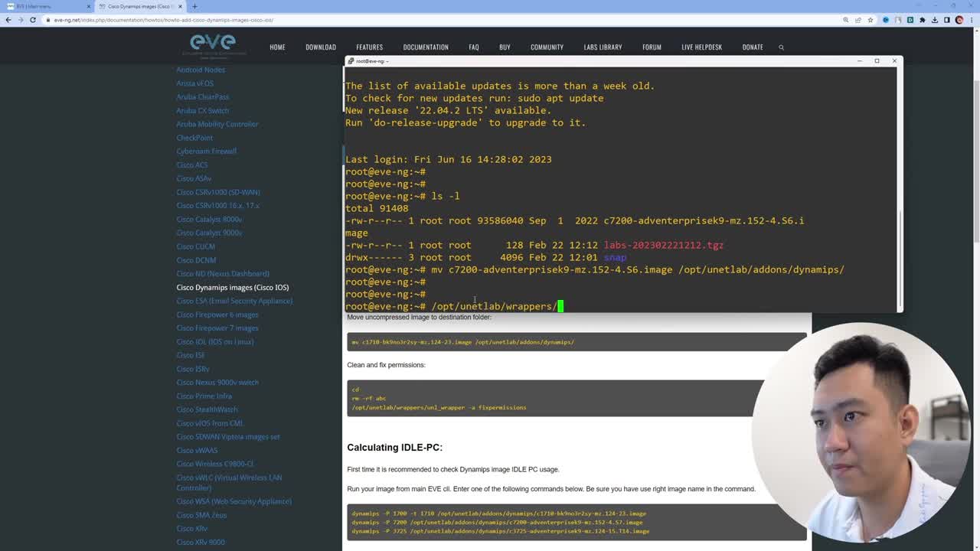Image resolution: width=980 pixels, height=551 pixels.
Task: Open Cisco IOL (IOS on Linux) link
Action: pyautogui.click(x=215, y=342)
